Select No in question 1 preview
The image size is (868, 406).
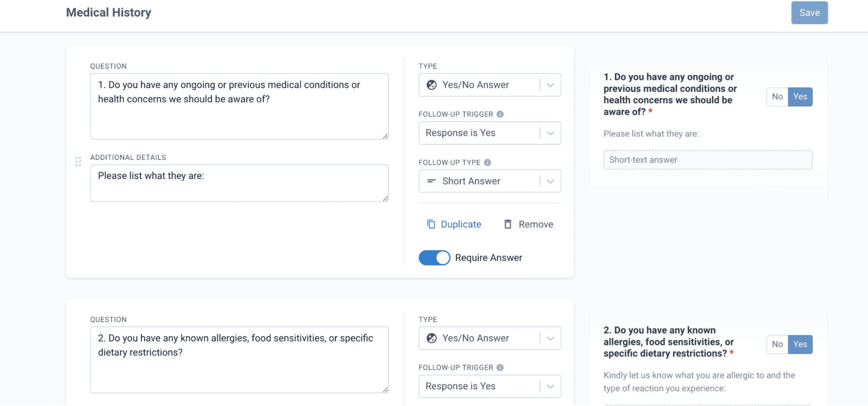[777, 97]
